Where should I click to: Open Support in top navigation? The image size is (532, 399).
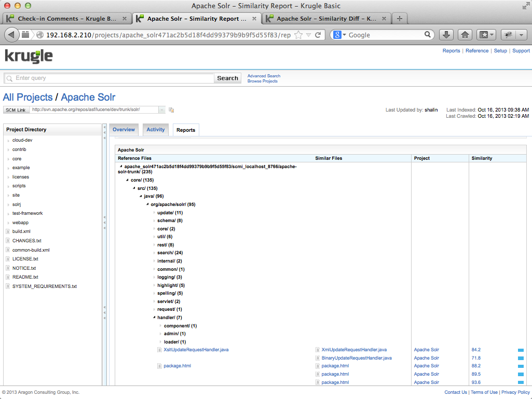pyautogui.click(x=521, y=51)
